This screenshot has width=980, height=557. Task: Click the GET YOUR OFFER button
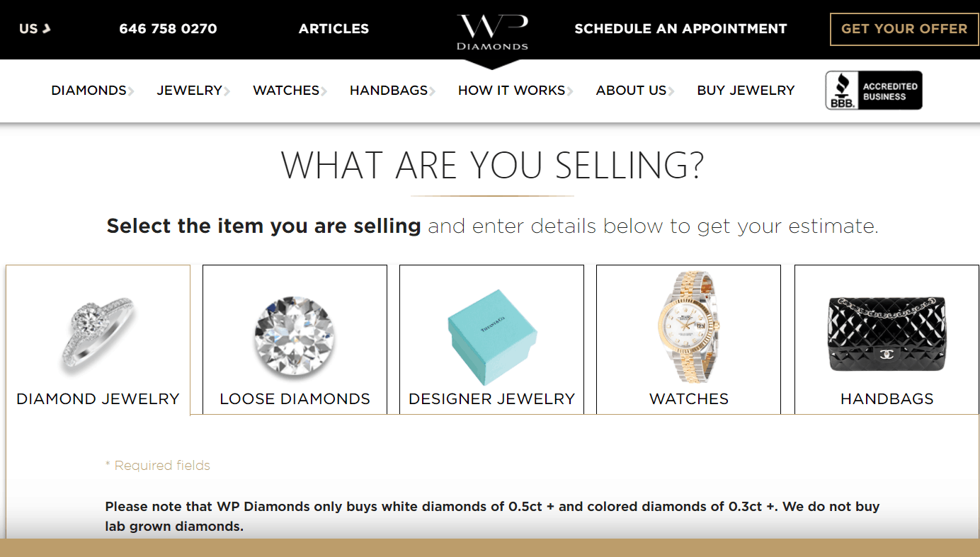904,29
